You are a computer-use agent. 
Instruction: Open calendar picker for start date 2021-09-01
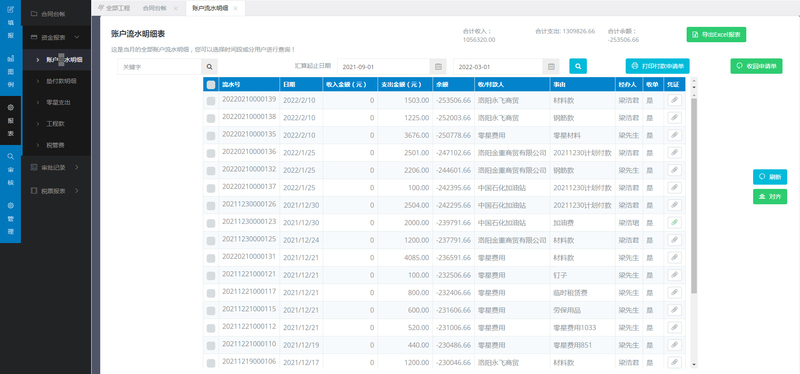[x=438, y=67]
